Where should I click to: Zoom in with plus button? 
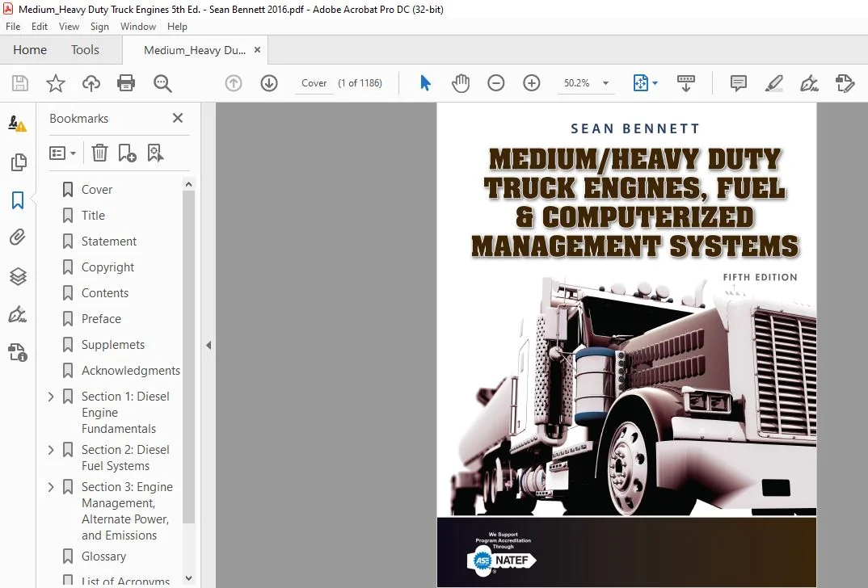(532, 83)
